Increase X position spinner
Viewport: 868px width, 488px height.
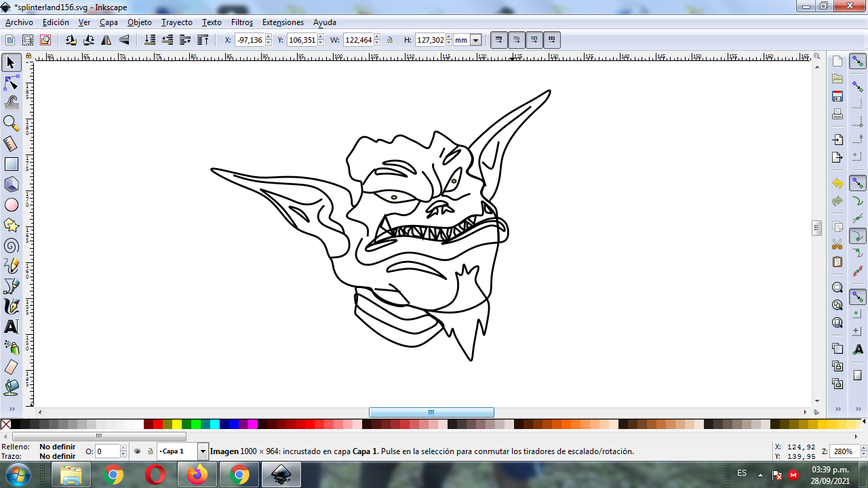269,37
